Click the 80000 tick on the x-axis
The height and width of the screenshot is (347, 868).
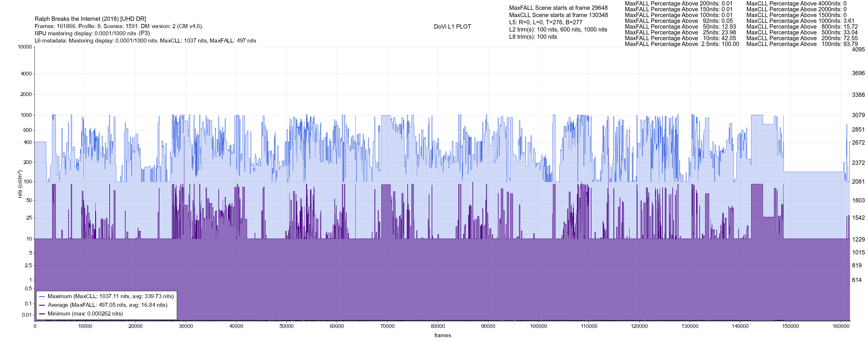click(x=438, y=326)
